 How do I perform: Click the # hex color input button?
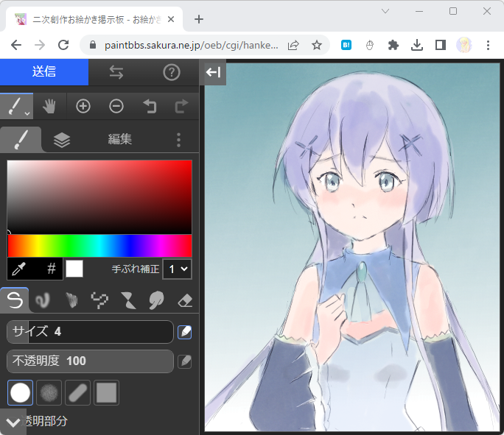tap(52, 269)
